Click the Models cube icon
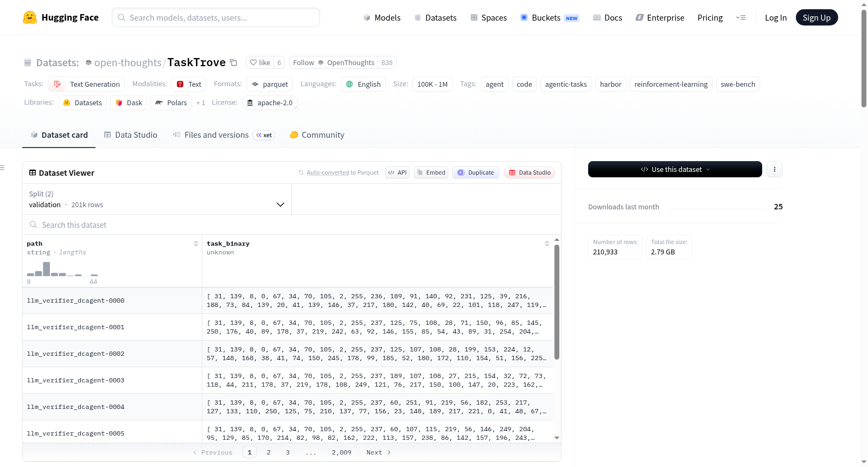Image resolution: width=868 pixels, height=467 pixels. coord(367,18)
